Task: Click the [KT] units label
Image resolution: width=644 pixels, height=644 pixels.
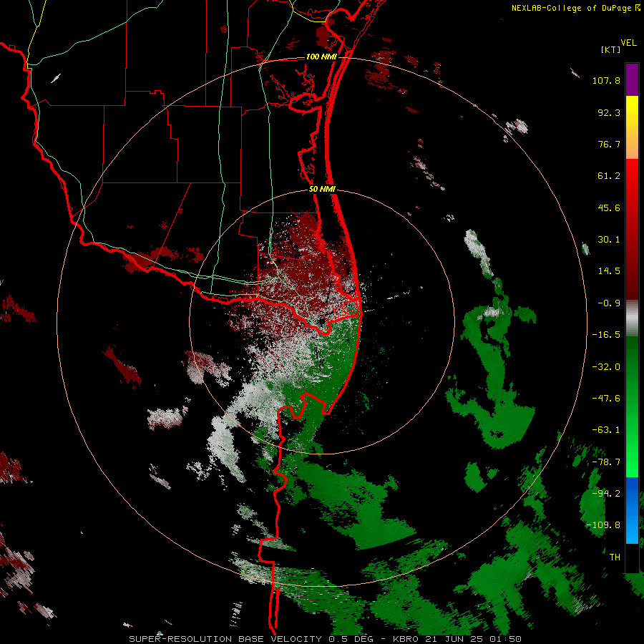Action: tap(611, 49)
